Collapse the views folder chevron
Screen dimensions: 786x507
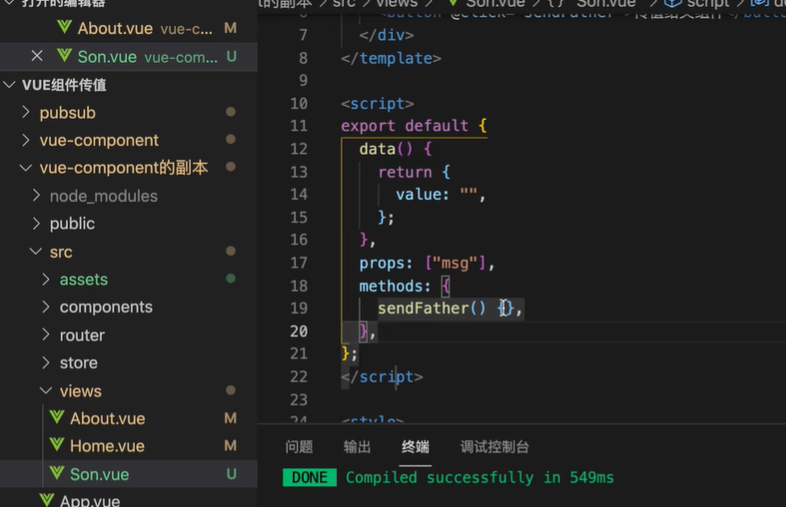pos(46,391)
